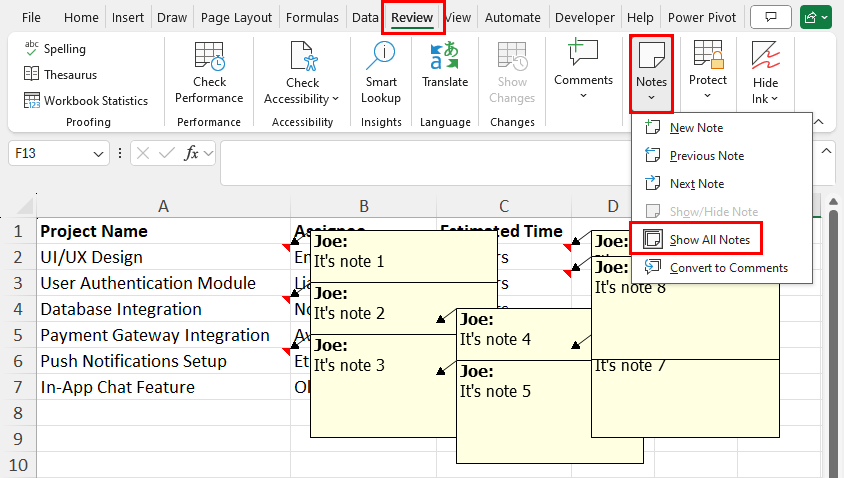This screenshot has height=478, width=844.
Task: Click the 'Project Name' header cell
Action: (x=164, y=231)
